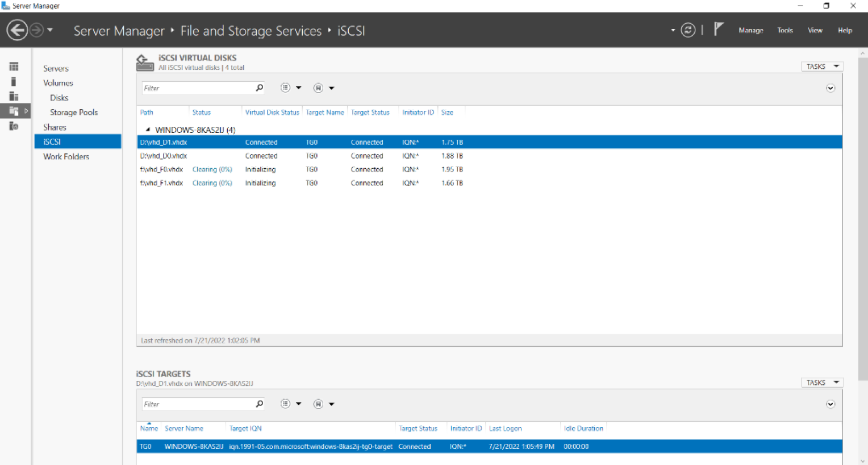Open TASKS dropdown for iSCSI Targets
The height and width of the screenshot is (465, 868).
click(821, 383)
